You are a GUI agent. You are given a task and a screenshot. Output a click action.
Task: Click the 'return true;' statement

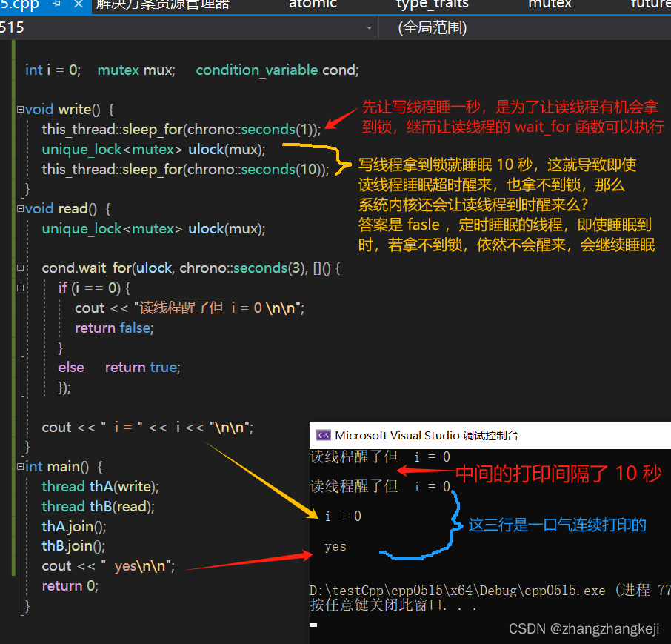pyautogui.click(x=142, y=368)
